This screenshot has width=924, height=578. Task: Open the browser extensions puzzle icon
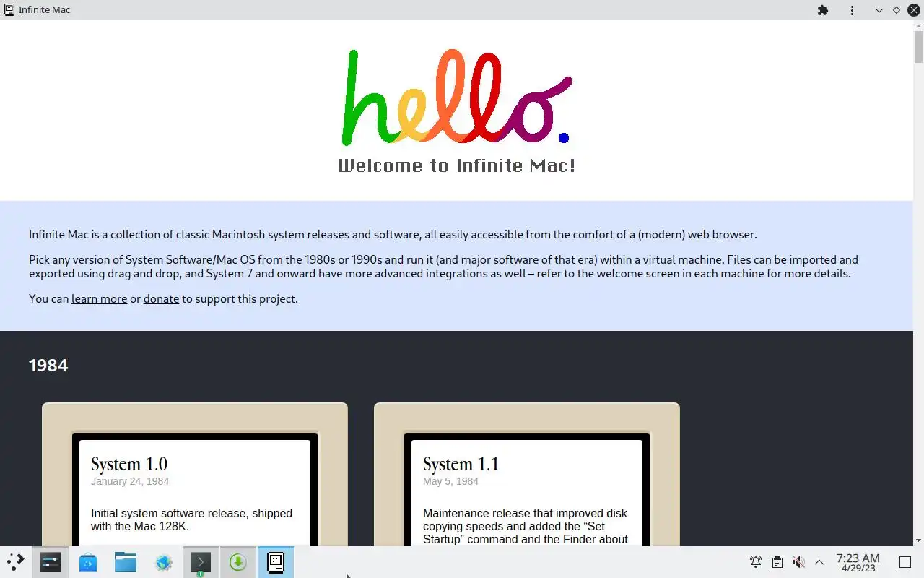coord(822,10)
